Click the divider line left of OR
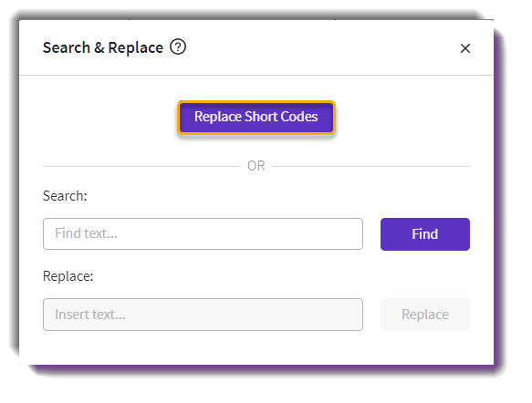 coord(141,167)
